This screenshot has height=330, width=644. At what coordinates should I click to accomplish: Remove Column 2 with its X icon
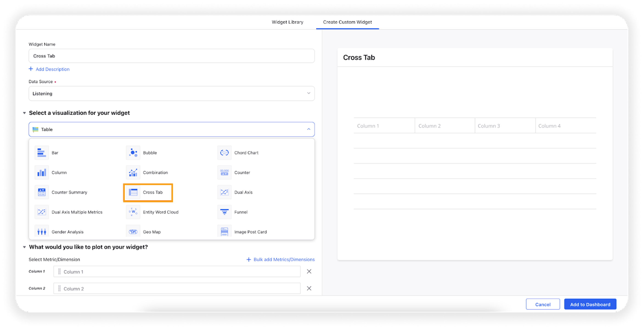pyautogui.click(x=309, y=288)
